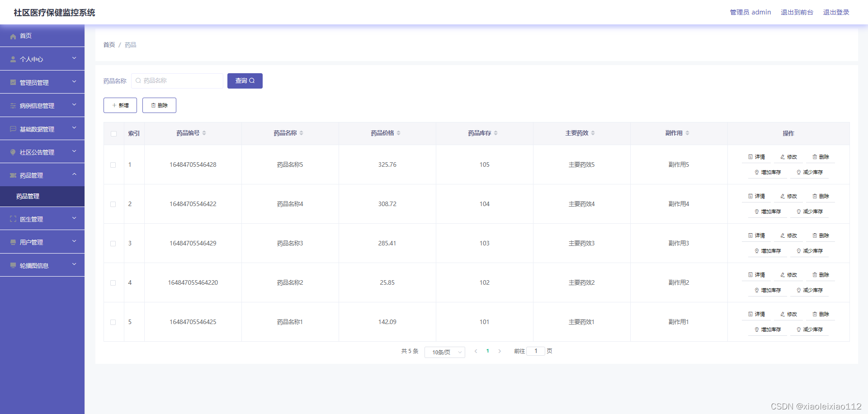Click page number 1 in pagination

point(488,351)
